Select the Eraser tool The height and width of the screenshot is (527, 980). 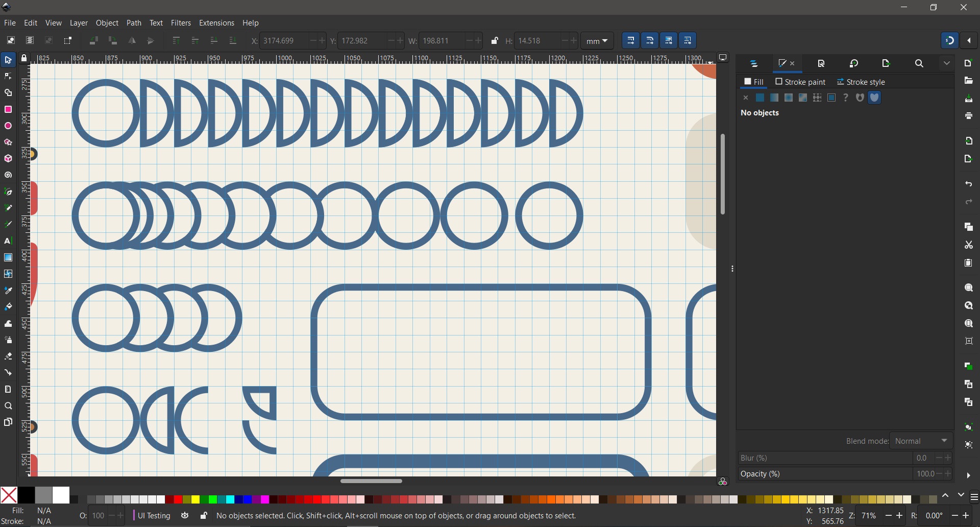point(8,356)
